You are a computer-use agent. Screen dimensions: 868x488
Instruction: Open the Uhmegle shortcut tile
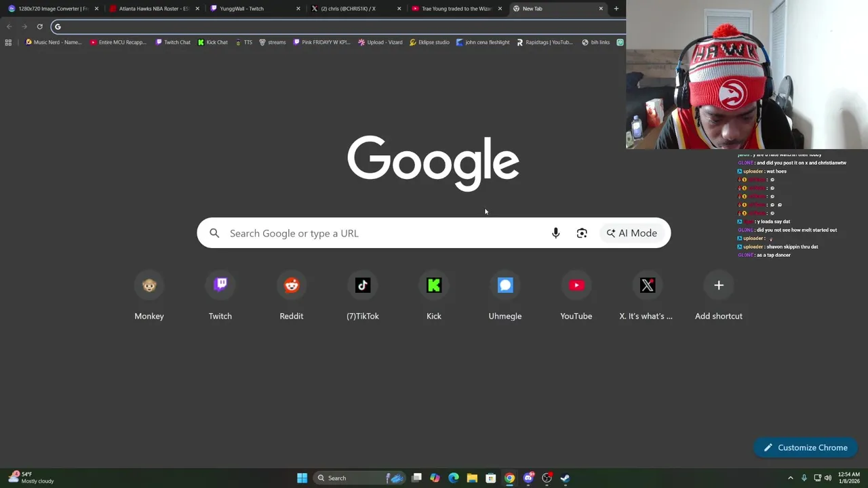pyautogui.click(x=505, y=297)
